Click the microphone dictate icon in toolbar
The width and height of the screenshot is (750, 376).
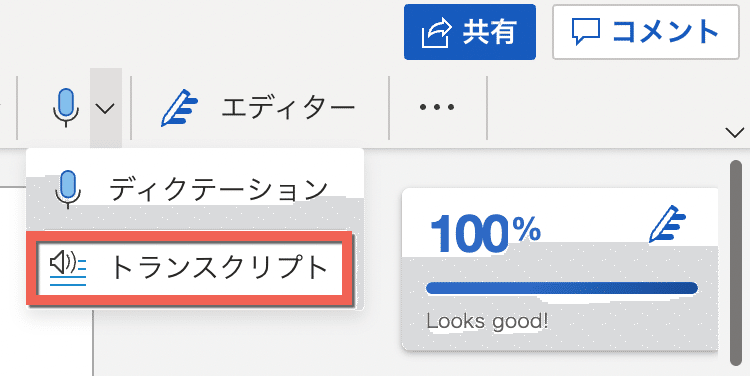[66, 108]
